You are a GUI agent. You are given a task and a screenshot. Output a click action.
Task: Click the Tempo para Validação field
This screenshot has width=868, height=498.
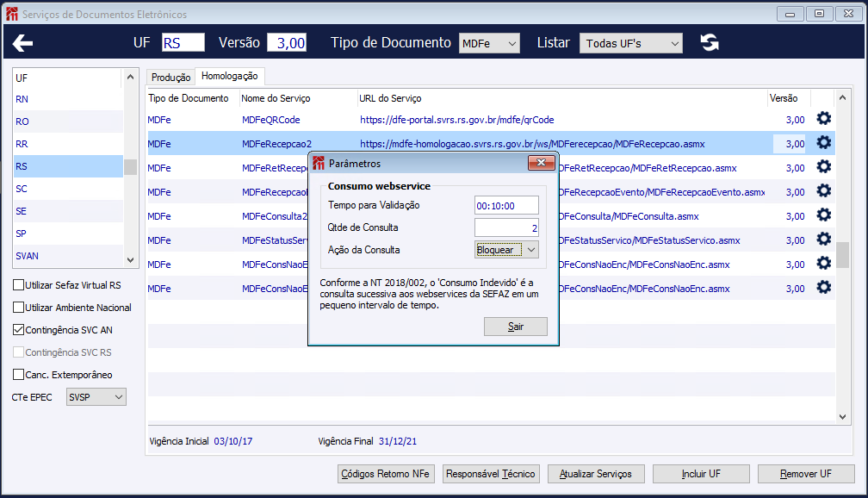click(x=506, y=206)
